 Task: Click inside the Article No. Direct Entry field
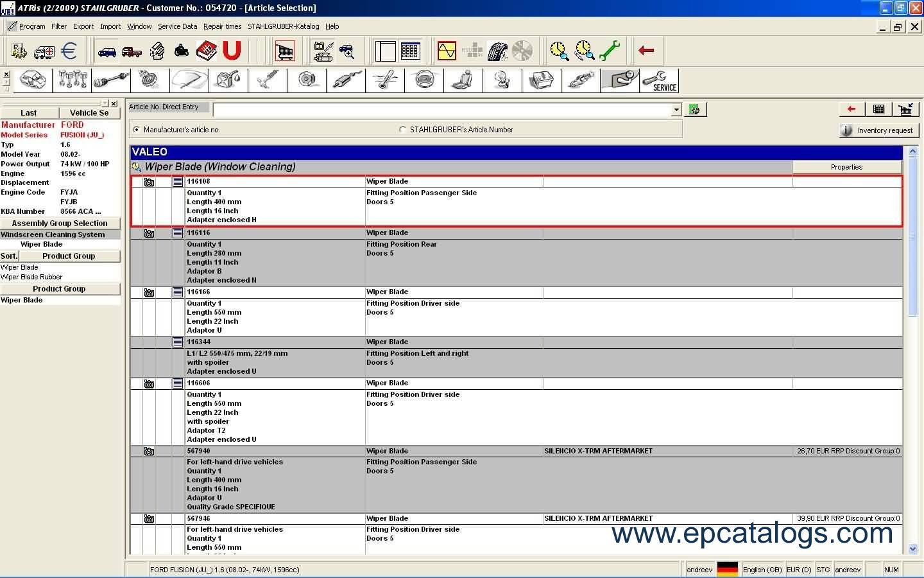click(442, 110)
